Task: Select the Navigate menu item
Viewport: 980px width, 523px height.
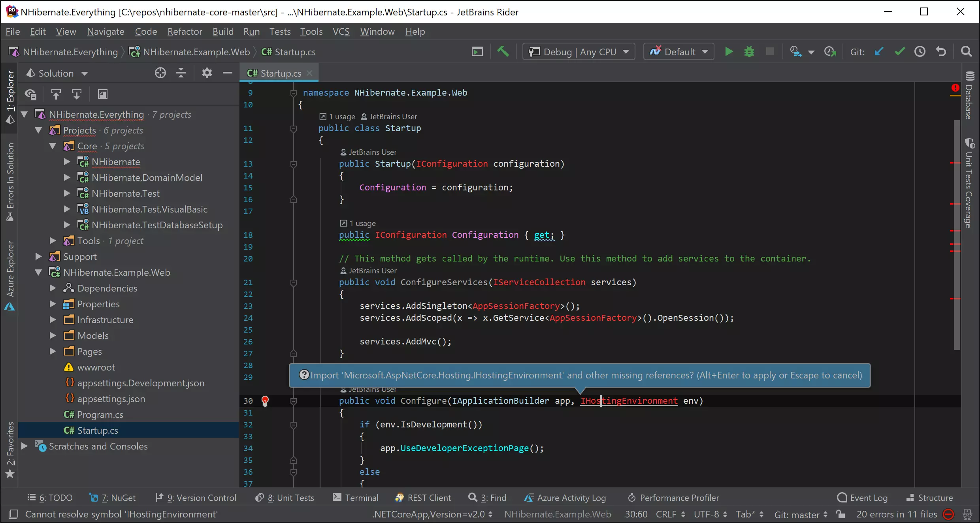Action: click(106, 31)
